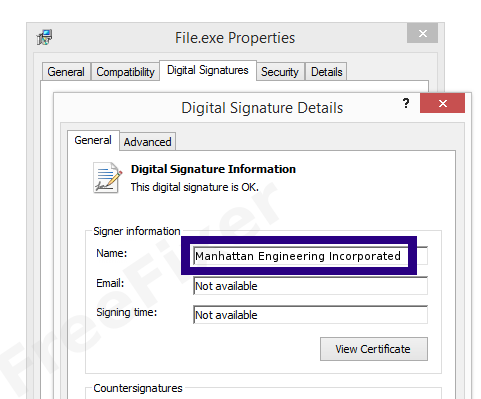Click the 'Countersignatures' group label
This screenshot has height=399, width=481.
pos(138,388)
